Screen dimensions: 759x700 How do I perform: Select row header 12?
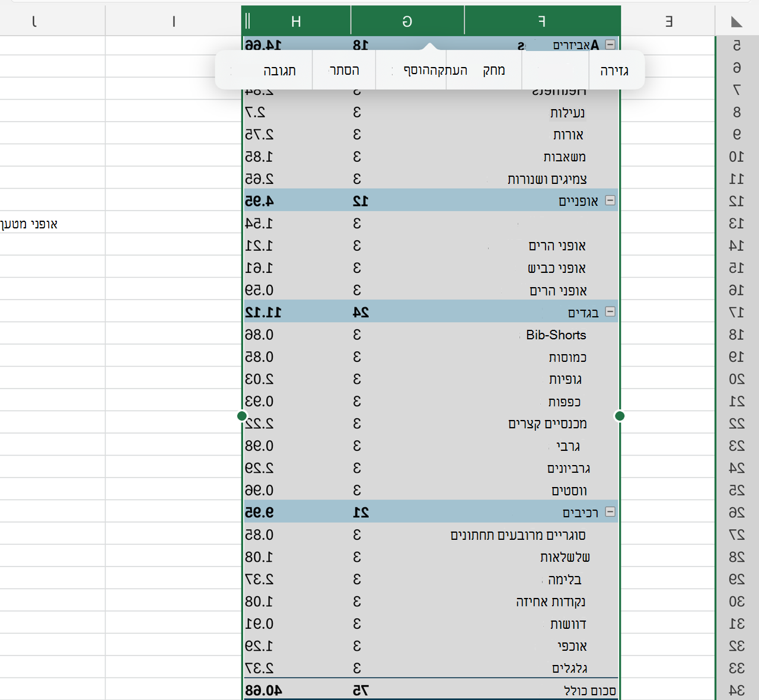point(736,201)
